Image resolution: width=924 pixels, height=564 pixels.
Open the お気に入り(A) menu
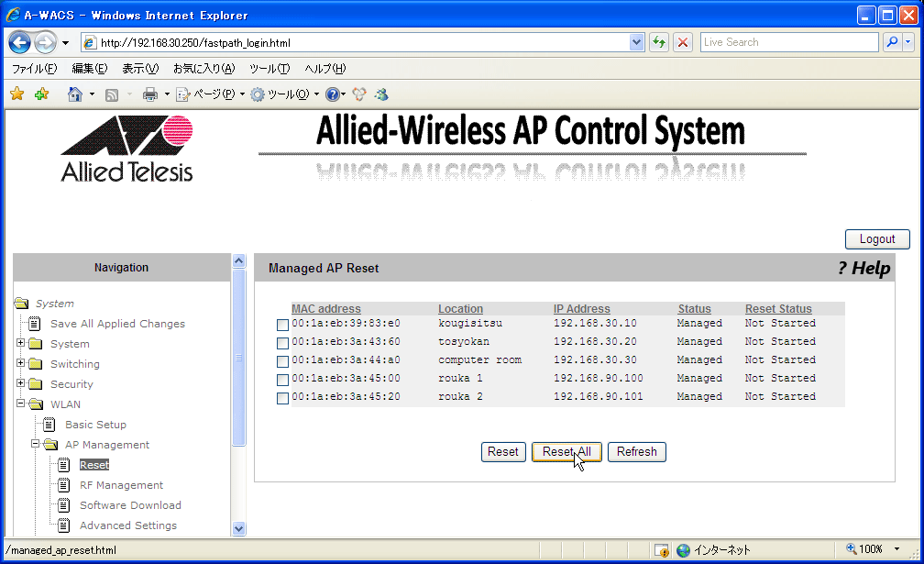[x=203, y=69]
